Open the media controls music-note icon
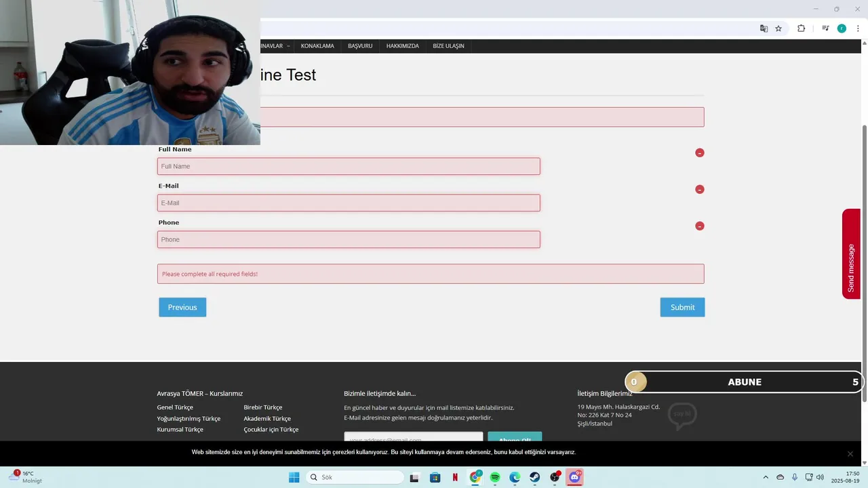Image resolution: width=868 pixels, height=488 pixels. coord(825,28)
